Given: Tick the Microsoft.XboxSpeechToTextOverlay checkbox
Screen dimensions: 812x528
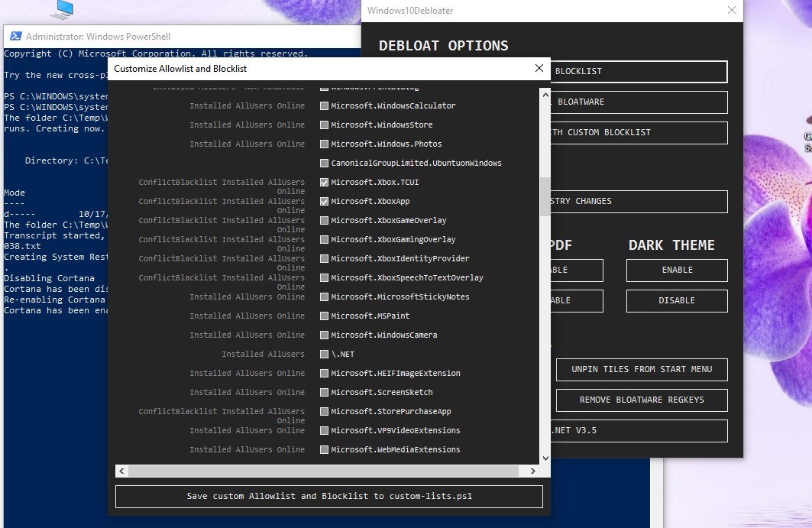Looking at the screenshot, I should click(324, 277).
